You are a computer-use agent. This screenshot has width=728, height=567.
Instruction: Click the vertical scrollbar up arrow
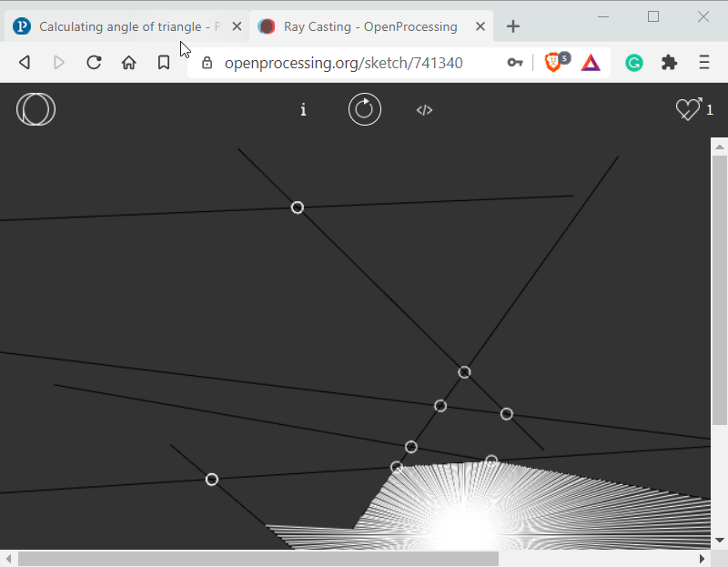pyautogui.click(x=720, y=147)
